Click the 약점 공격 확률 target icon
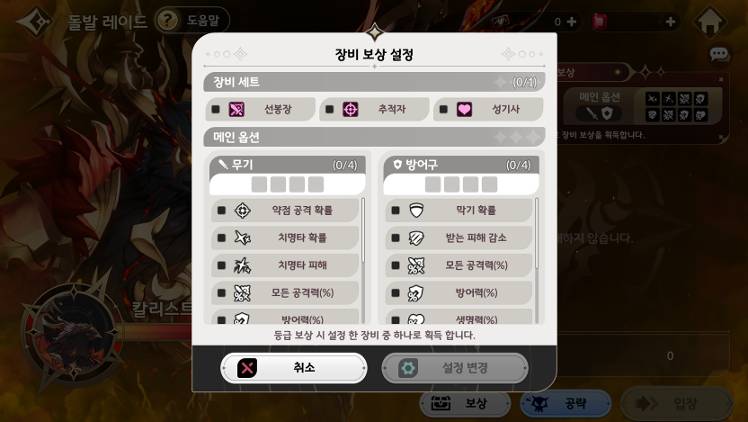The width and height of the screenshot is (748, 422). coord(243,210)
